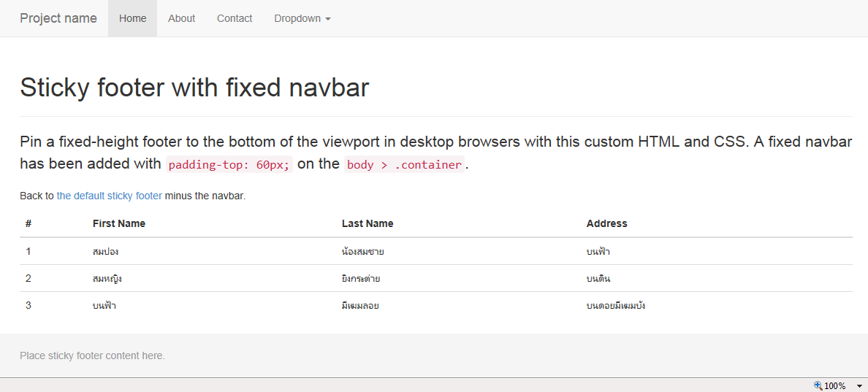Click the zoom magnifier icon in status bar
The height and width of the screenshot is (392, 868).
pyautogui.click(x=818, y=385)
